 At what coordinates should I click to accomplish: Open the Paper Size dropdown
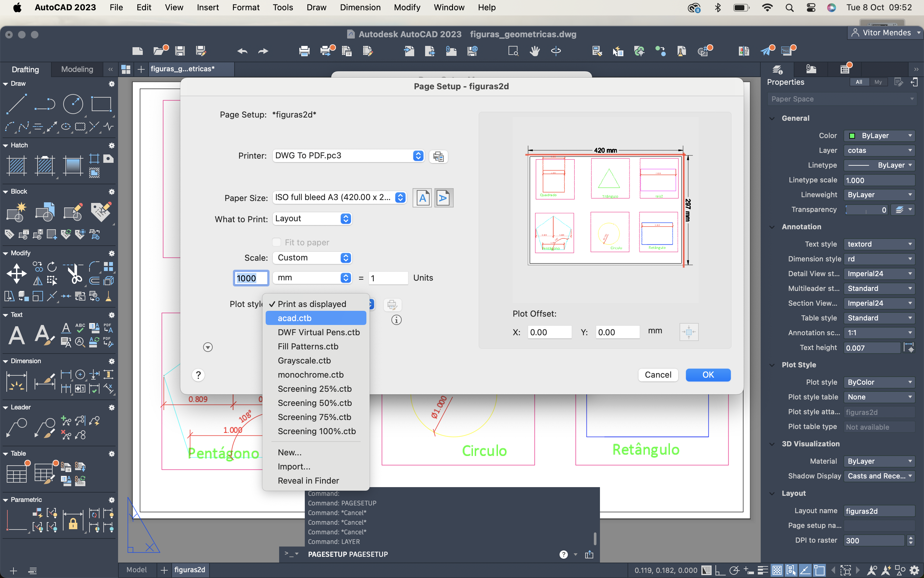point(339,197)
